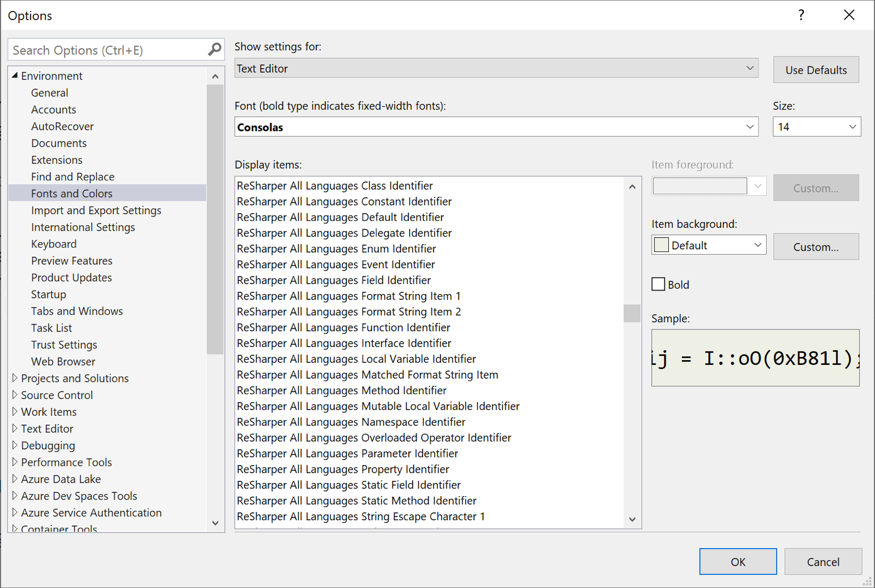Screen dimensions: 875x588
Task: Select Product Updates tree item
Action: [72, 278]
